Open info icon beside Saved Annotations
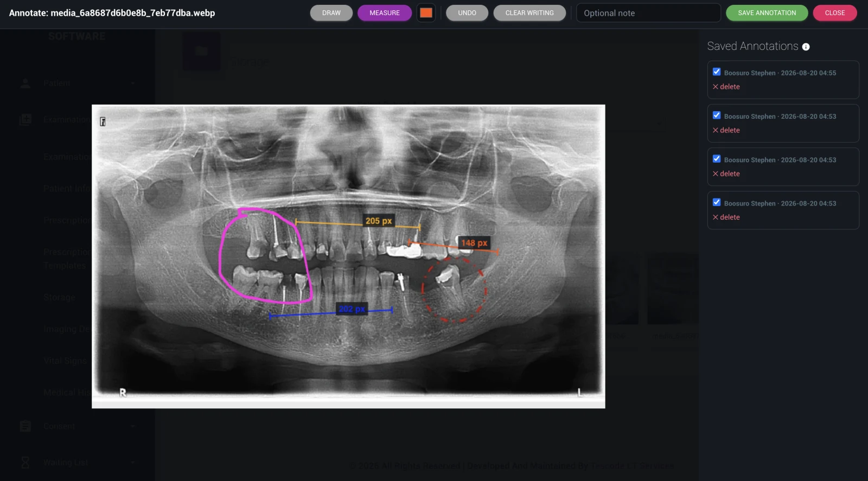This screenshot has width=868, height=481. tap(806, 47)
